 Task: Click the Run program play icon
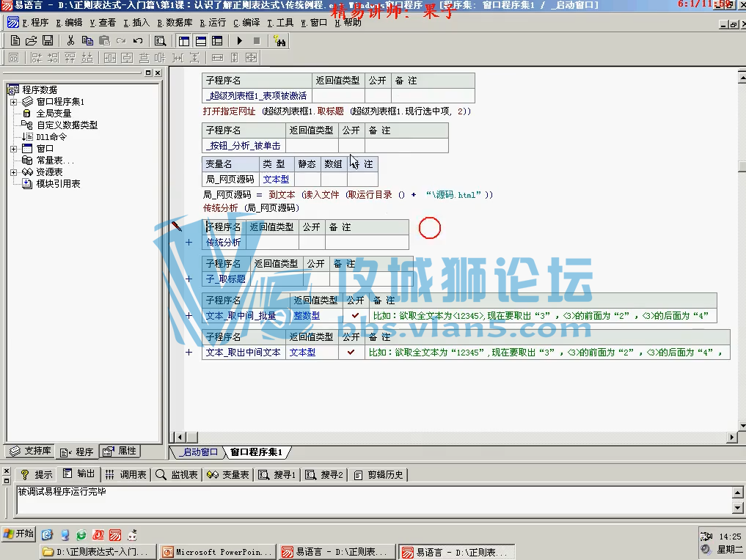click(240, 41)
